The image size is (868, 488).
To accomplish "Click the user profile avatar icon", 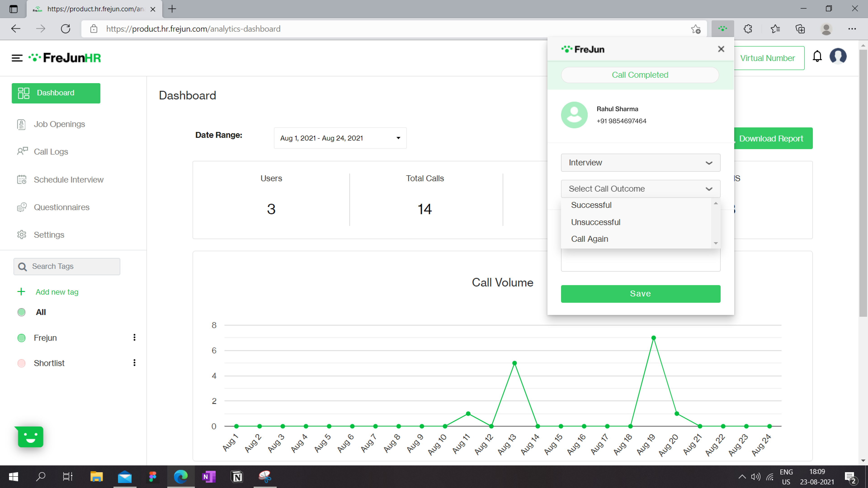I will [x=838, y=56].
